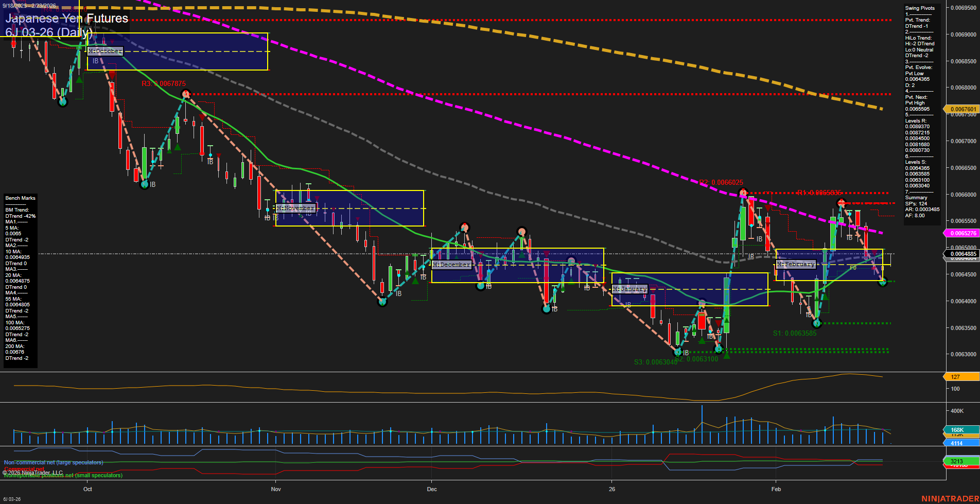Open the M:November label dropdown on the chart
Image resolution: width=980 pixels, height=504 pixels.
pos(296,207)
